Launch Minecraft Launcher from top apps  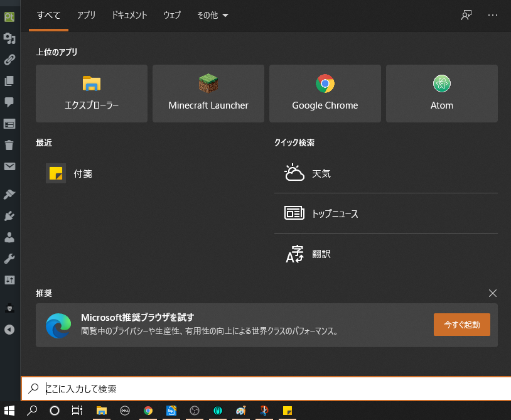click(x=208, y=93)
